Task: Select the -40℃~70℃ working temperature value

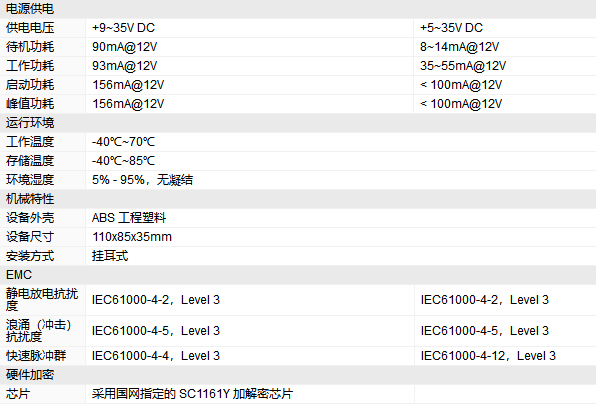Action: coord(124,142)
